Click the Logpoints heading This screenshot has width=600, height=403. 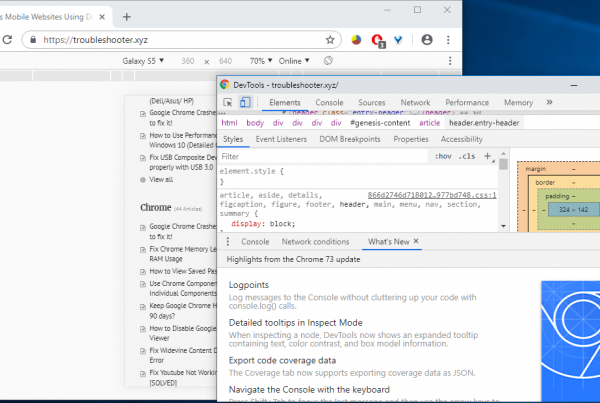[249, 285]
